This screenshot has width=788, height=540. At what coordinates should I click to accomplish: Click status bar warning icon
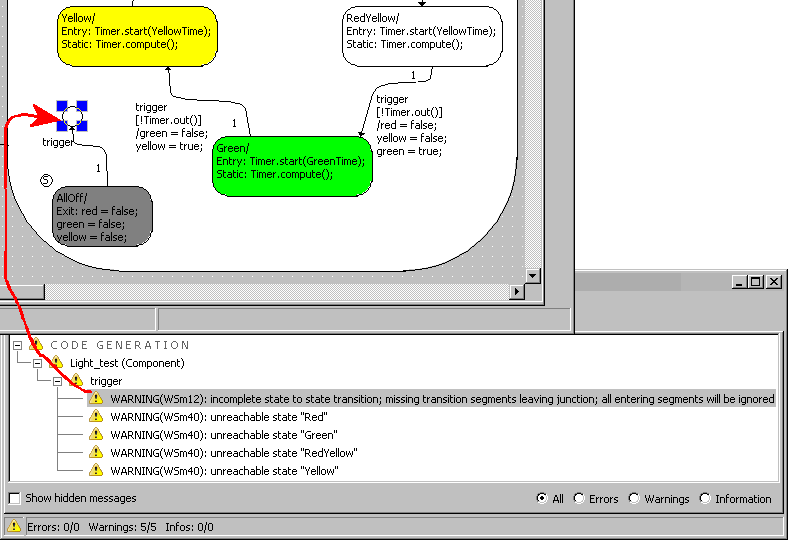pos(14,526)
